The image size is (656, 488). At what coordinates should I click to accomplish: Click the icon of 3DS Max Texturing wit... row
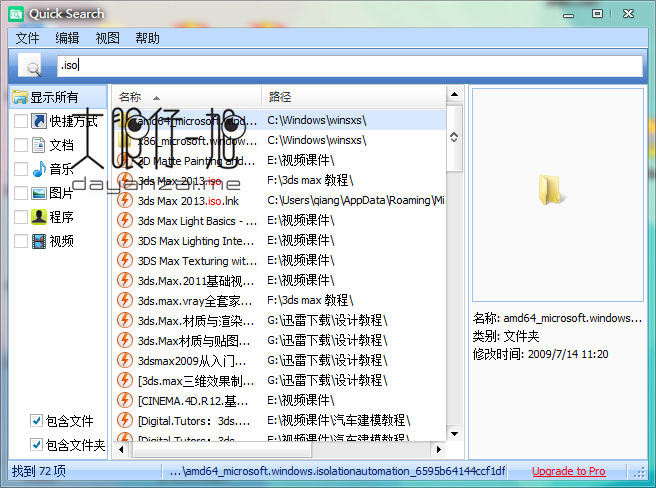pos(125,260)
